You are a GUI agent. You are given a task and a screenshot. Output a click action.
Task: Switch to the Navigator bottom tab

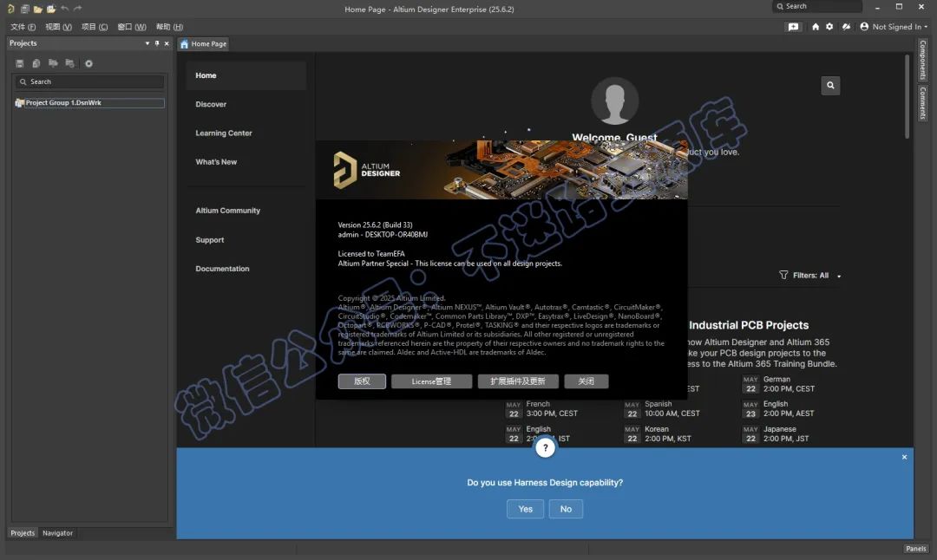[57, 532]
